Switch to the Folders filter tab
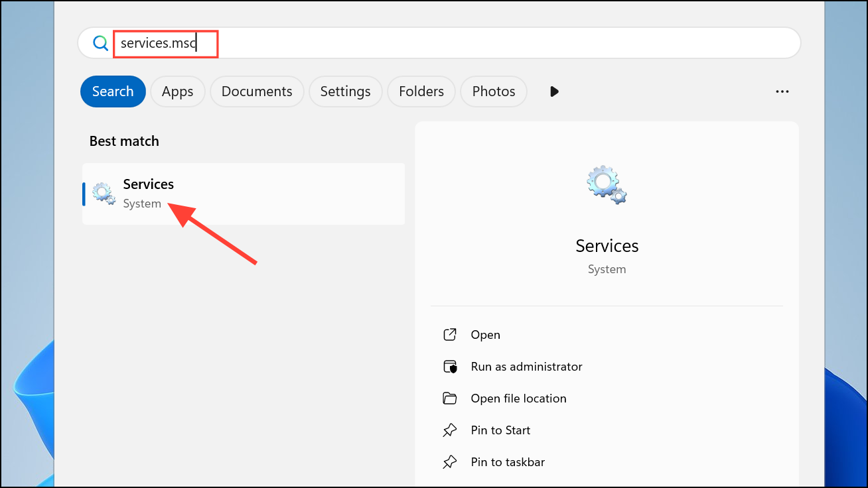Screen dimensions: 868x488 coord(421,91)
